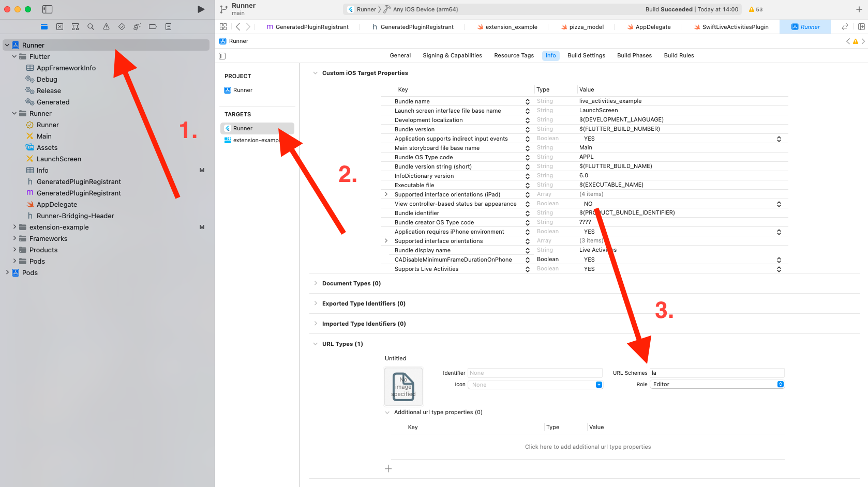Viewport: 868px width, 487px height.
Task: Open the Issue navigator warning triangle
Action: tap(106, 27)
